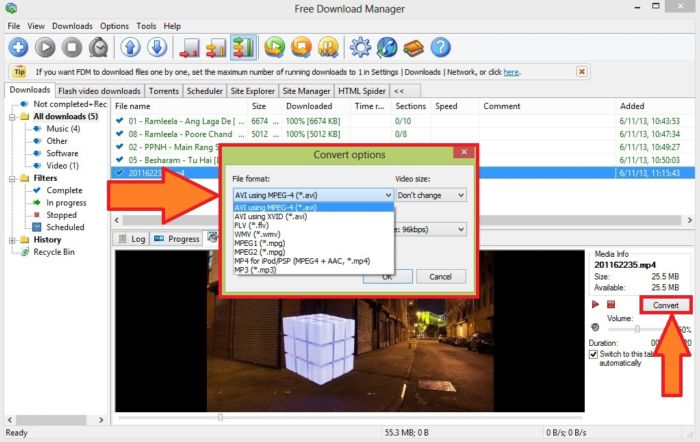Close the tip bar with red X
700x442 pixels.
582,71
